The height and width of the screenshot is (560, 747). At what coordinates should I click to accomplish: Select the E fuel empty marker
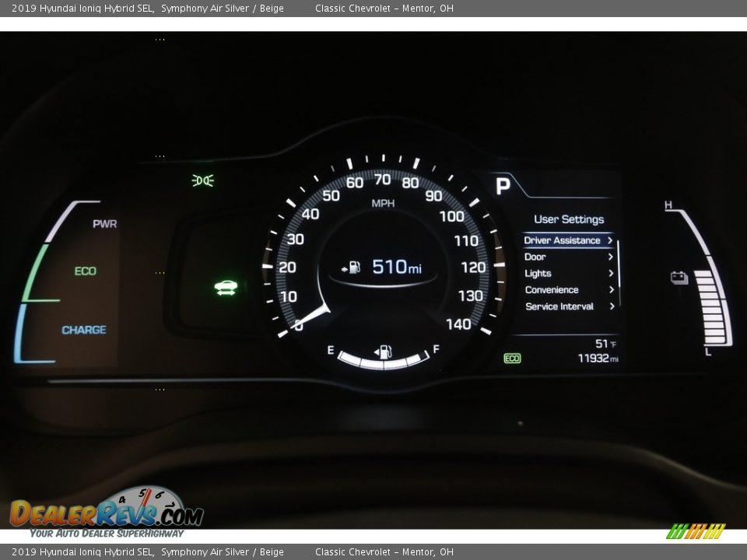tap(331, 350)
